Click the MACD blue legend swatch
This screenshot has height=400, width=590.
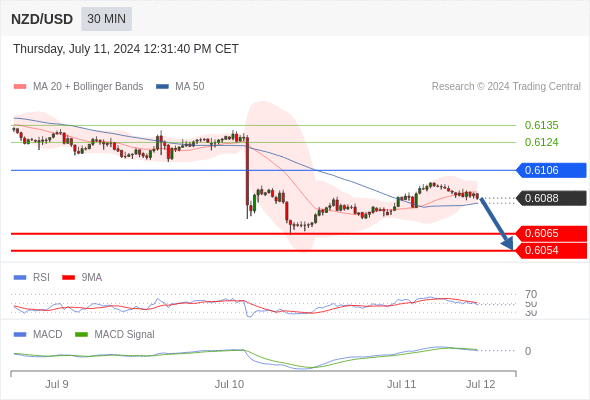click(20, 335)
